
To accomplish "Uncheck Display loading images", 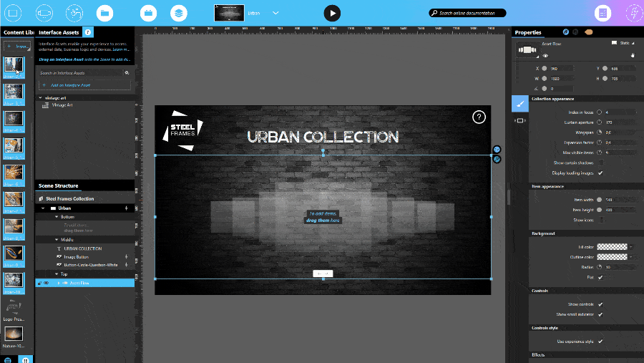I will (x=600, y=173).
